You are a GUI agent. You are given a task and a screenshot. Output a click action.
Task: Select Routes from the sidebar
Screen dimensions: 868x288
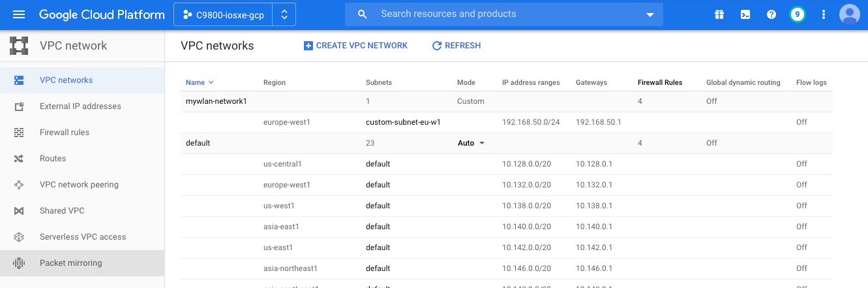pos(53,159)
